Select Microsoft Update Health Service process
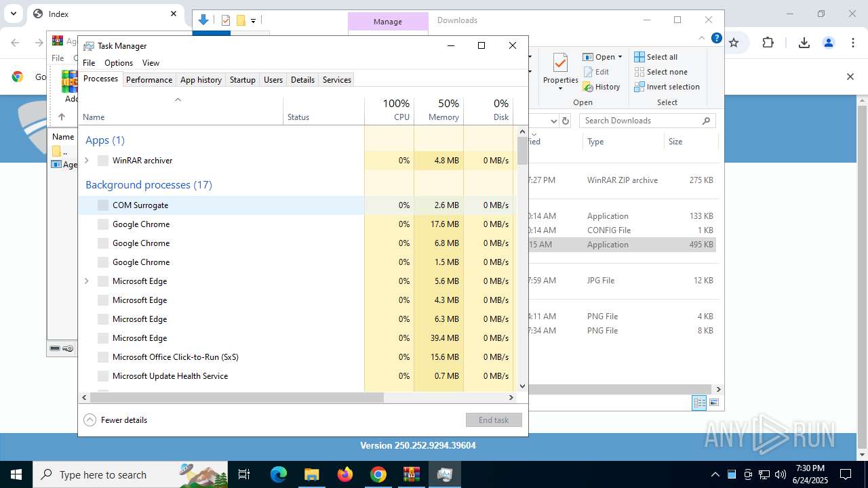Image resolution: width=868 pixels, height=488 pixels. tap(296, 376)
